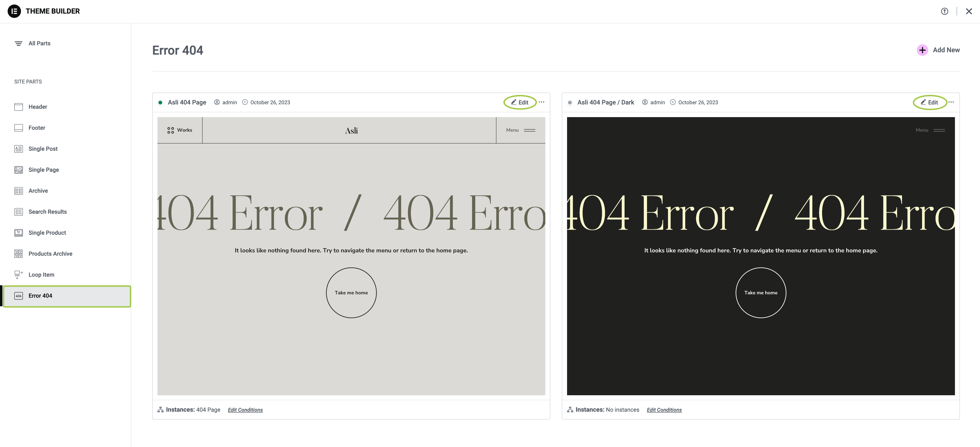This screenshot has width=980, height=447.
Task: Select Single Page in sidebar
Action: click(x=43, y=170)
